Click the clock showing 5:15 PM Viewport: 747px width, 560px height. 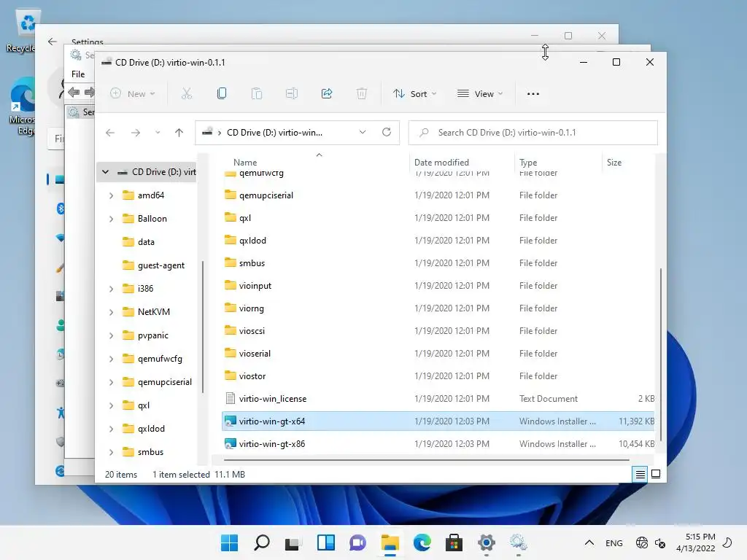pos(695,542)
